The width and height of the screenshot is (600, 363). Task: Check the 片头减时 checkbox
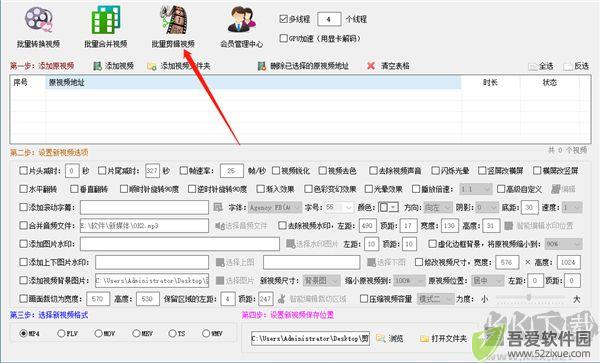pyautogui.click(x=23, y=171)
